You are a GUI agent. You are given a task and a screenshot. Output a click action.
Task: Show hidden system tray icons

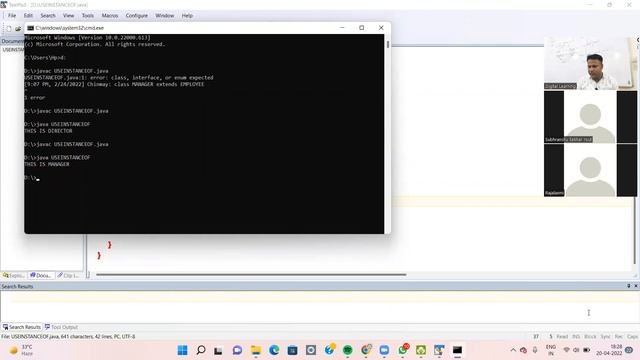tap(513, 350)
